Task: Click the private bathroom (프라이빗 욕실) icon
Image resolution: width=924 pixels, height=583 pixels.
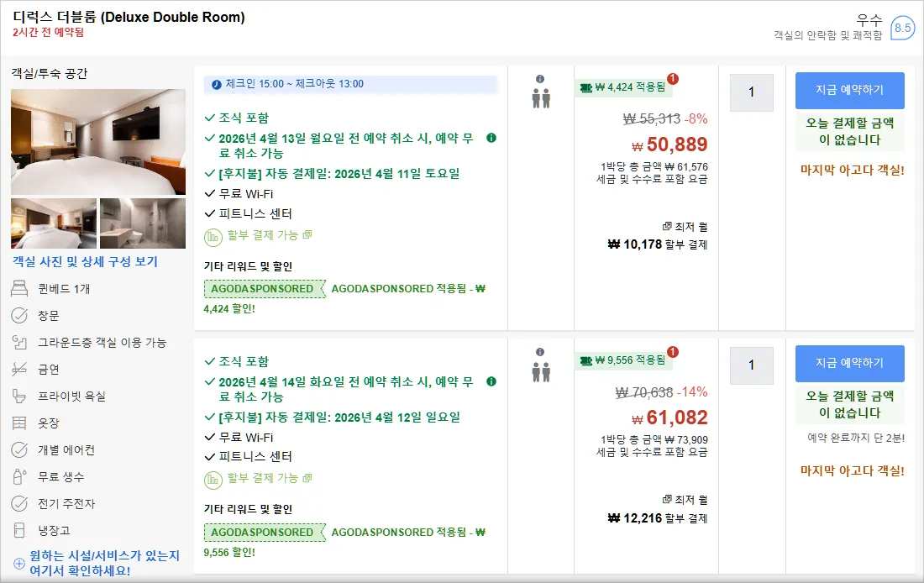Action: [19, 397]
